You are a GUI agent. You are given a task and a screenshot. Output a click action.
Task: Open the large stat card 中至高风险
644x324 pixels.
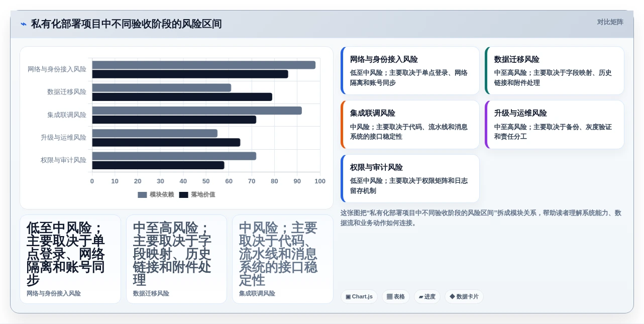[x=176, y=259]
